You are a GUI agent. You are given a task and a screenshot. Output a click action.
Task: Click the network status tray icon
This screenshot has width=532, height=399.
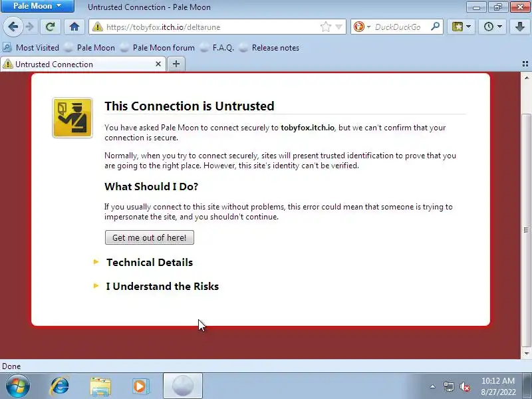pyautogui.click(x=449, y=386)
